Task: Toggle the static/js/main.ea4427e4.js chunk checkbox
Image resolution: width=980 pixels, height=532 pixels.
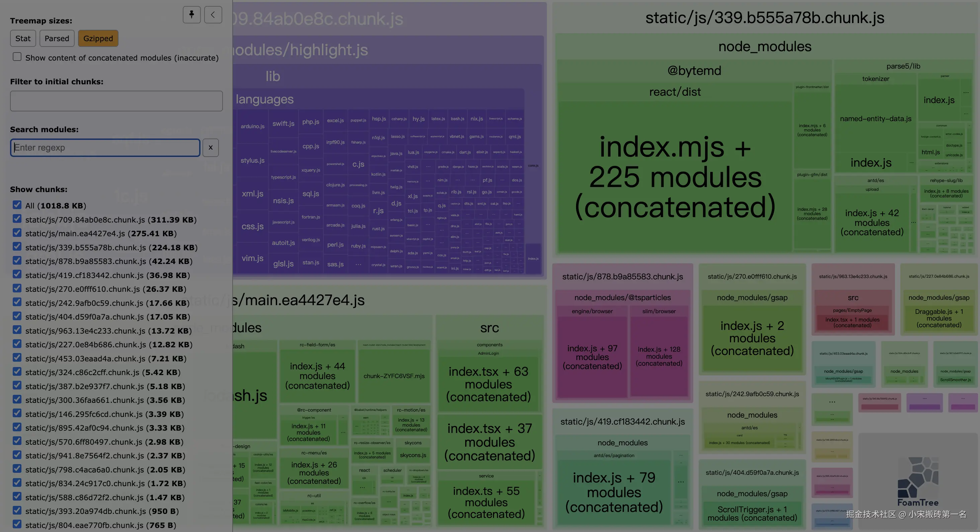Action: pos(17,233)
